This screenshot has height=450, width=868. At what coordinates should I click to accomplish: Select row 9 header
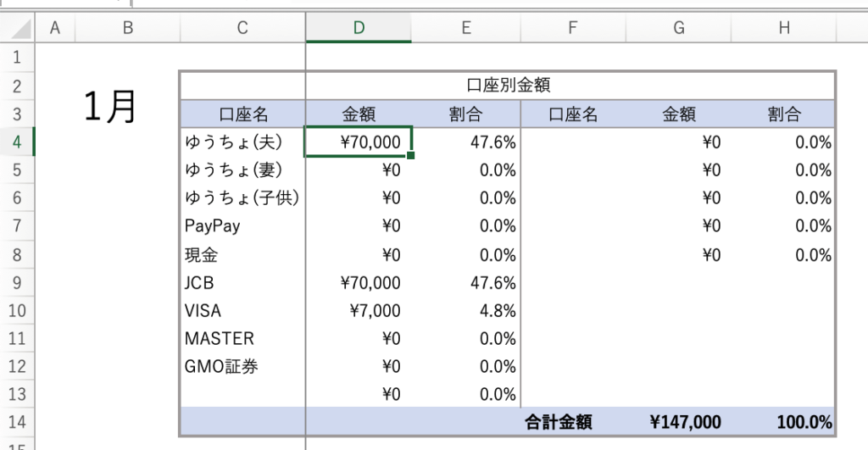(x=18, y=282)
